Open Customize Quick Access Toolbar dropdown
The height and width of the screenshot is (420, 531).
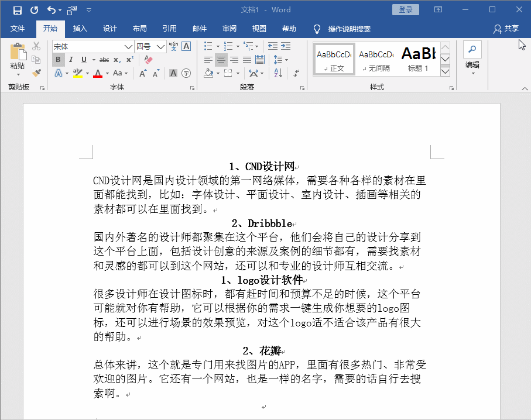pyautogui.click(x=89, y=10)
